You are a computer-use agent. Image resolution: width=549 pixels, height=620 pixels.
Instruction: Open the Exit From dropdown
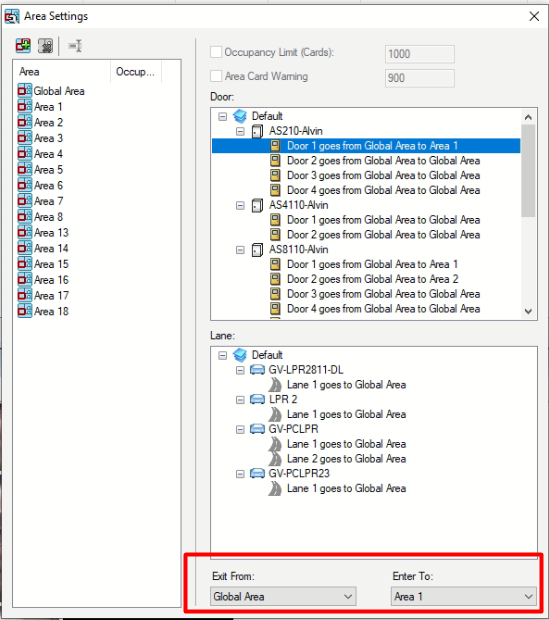pos(283,596)
